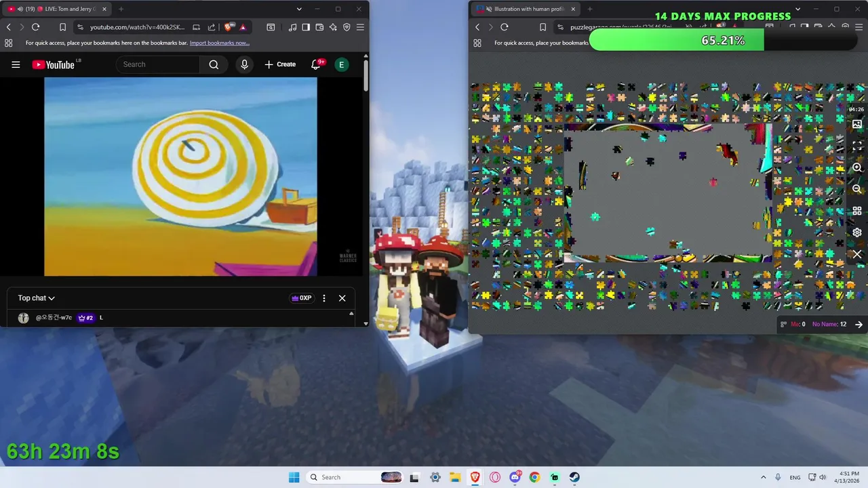
Task: Zoom in on the puzzle
Action: [x=857, y=167]
